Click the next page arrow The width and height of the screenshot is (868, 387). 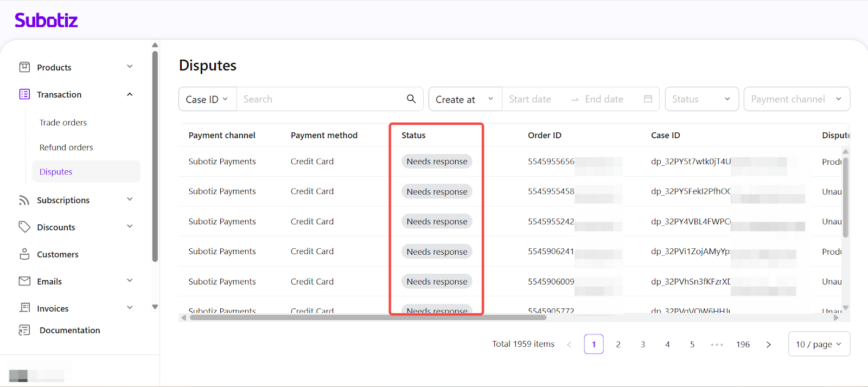pos(768,344)
